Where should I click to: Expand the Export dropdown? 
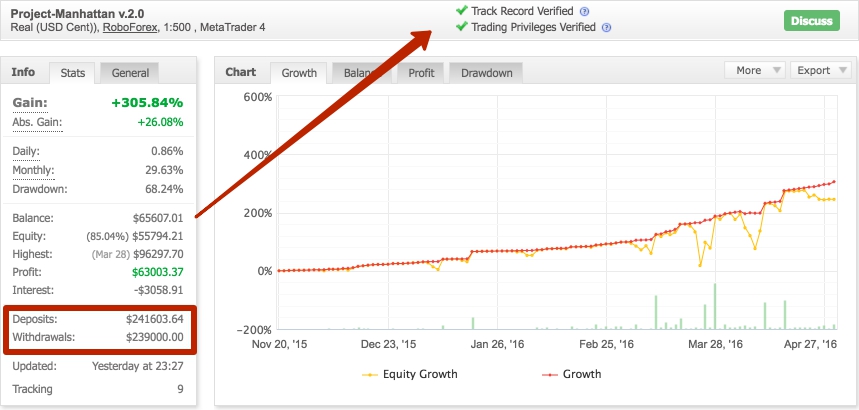(x=821, y=71)
